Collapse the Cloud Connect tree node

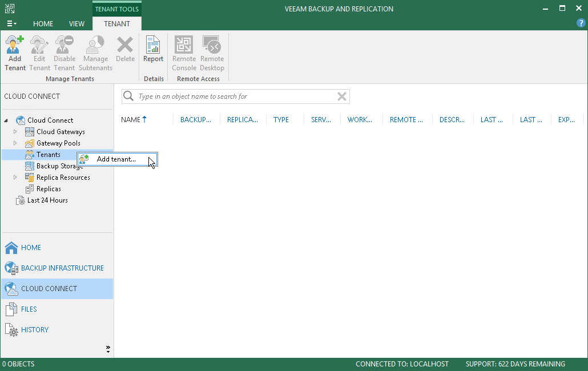(6, 120)
